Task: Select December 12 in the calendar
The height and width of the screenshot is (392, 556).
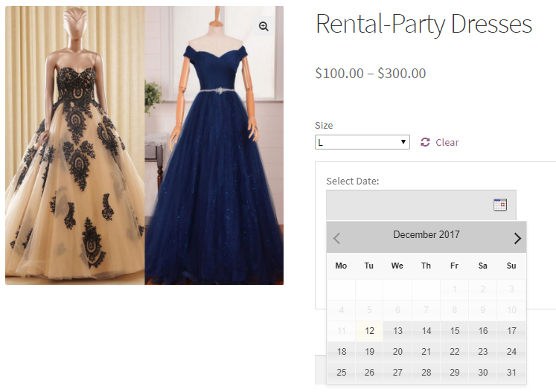Action: 369,331
